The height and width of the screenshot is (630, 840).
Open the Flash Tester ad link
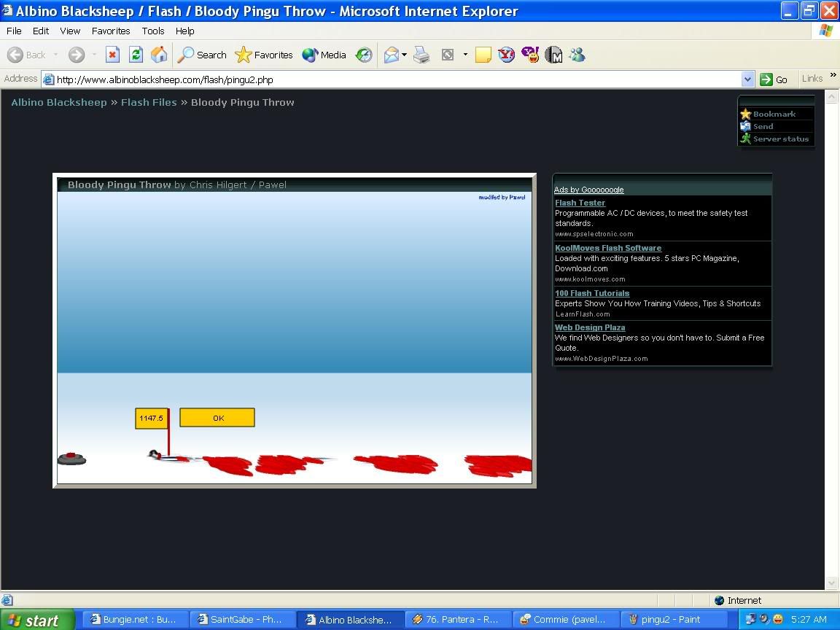point(580,203)
